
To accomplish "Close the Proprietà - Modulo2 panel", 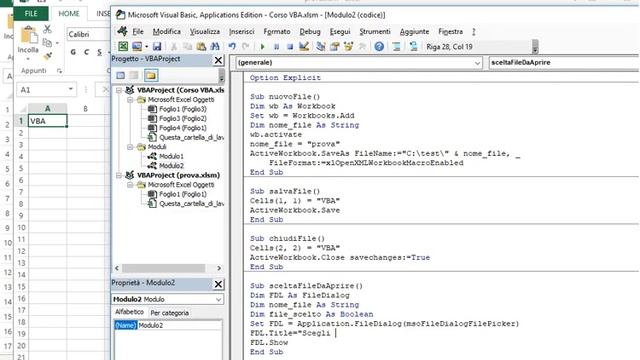I will point(218,284).
